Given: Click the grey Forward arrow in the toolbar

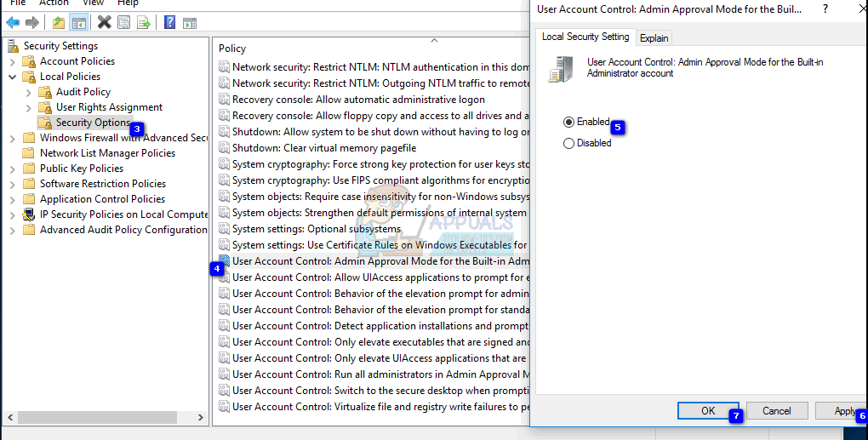Looking at the screenshot, I should coord(32,23).
